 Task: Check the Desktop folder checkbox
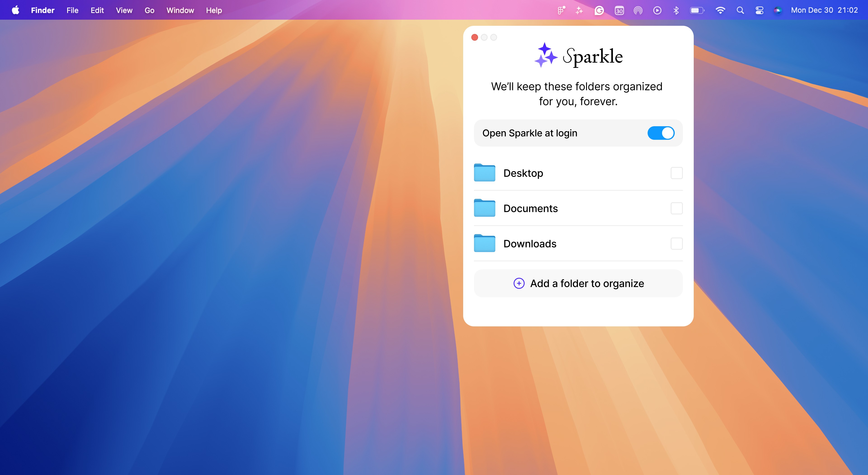click(677, 173)
